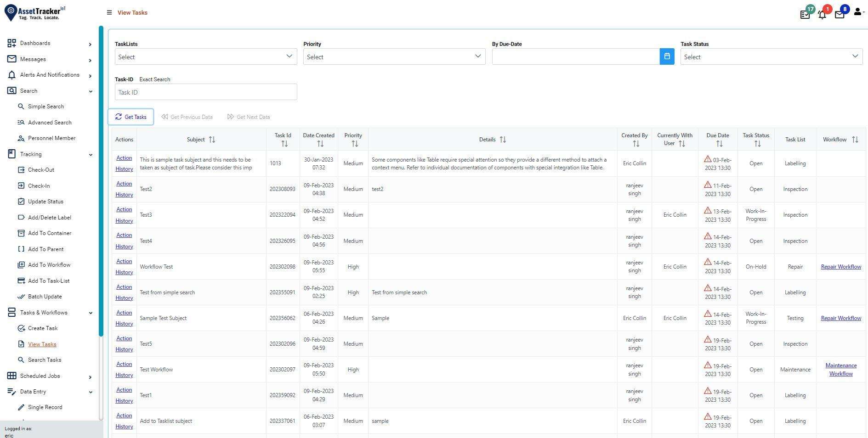Open notifications bell showing 1 alert
The width and height of the screenshot is (868, 438).
coord(822,14)
